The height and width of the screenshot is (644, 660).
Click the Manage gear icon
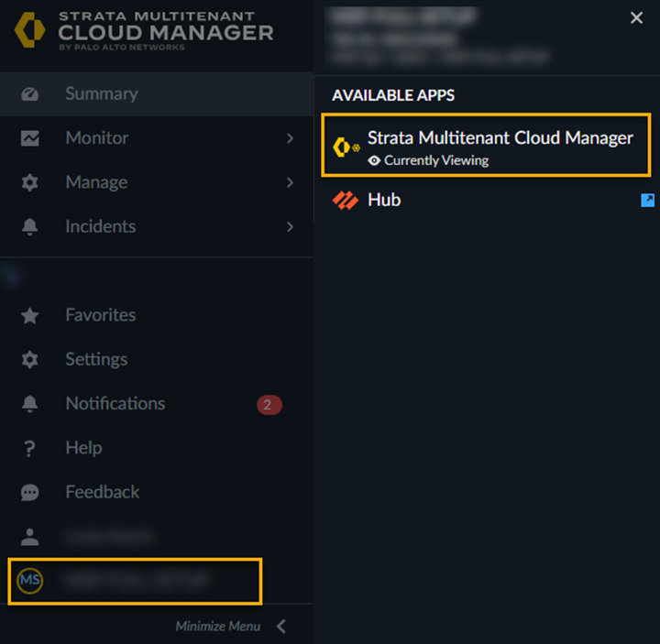(30, 183)
